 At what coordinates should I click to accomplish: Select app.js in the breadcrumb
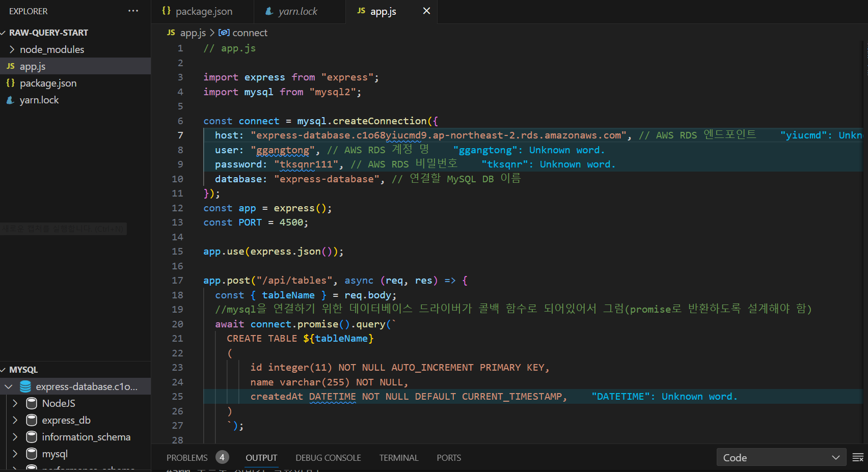(x=193, y=33)
